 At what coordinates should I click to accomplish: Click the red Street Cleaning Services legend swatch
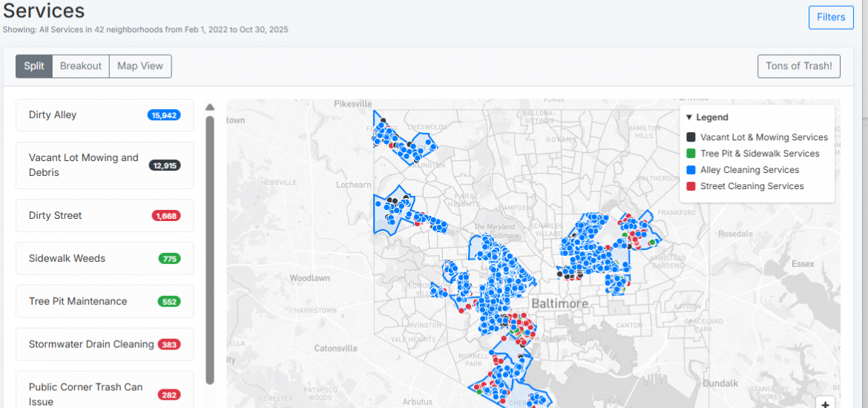[x=691, y=186]
